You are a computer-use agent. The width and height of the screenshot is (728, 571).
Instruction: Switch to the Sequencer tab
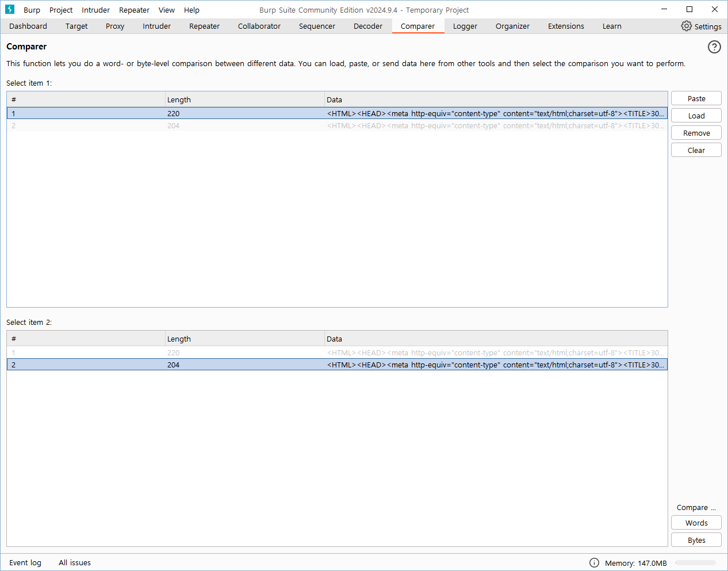317,26
